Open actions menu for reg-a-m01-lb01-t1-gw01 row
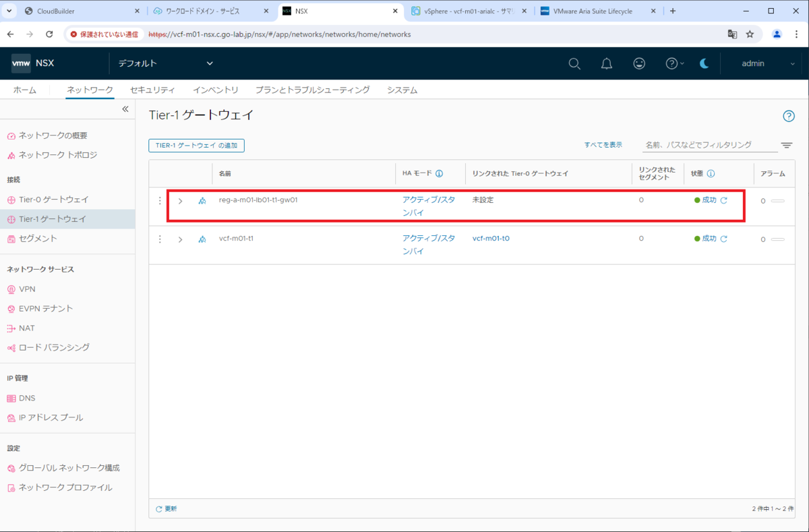This screenshot has width=809, height=532. point(160,201)
